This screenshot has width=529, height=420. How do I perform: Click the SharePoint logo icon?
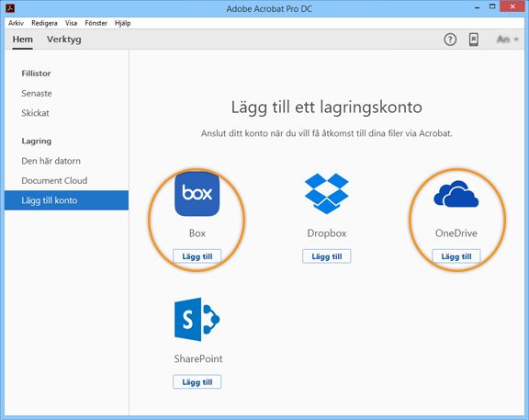[x=197, y=319]
